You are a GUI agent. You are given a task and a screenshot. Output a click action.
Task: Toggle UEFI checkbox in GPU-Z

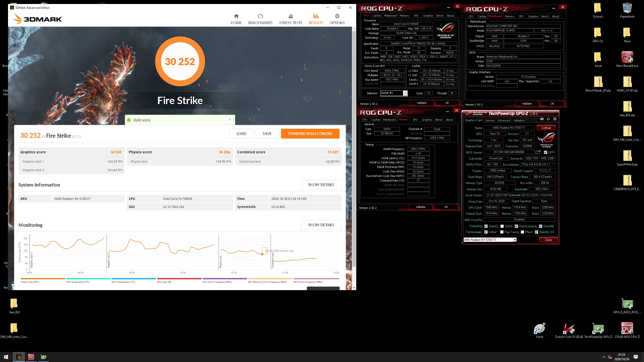pos(545,152)
